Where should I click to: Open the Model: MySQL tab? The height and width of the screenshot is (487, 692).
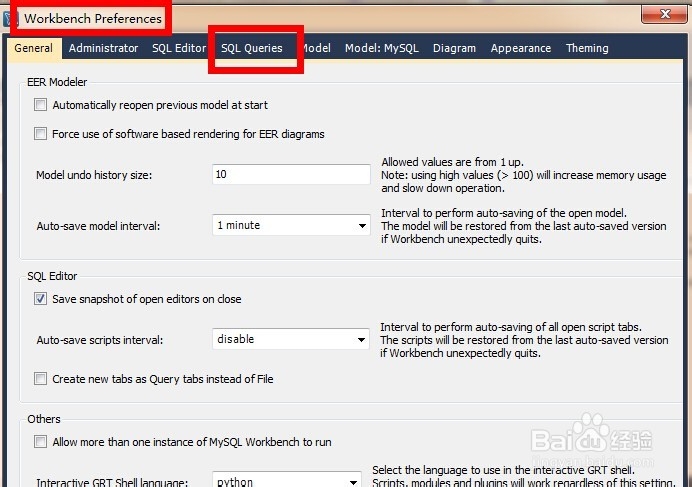(x=381, y=48)
